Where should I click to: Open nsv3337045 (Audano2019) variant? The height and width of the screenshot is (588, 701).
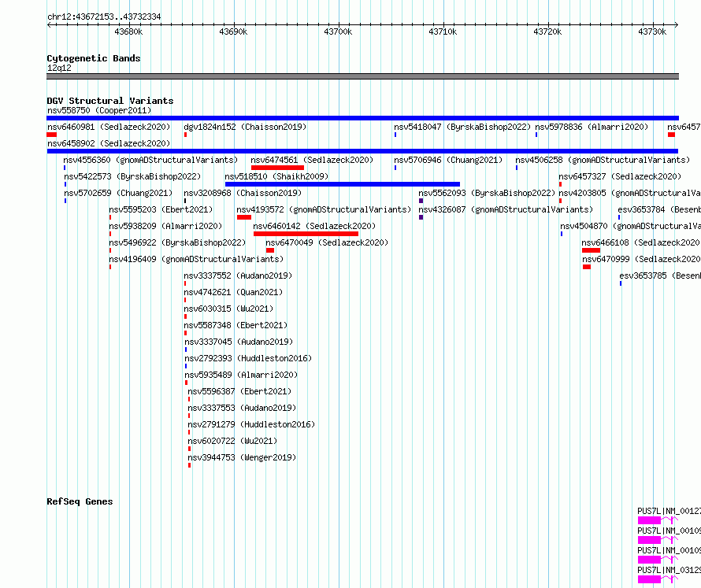pyautogui.click(x=239, y=342)
